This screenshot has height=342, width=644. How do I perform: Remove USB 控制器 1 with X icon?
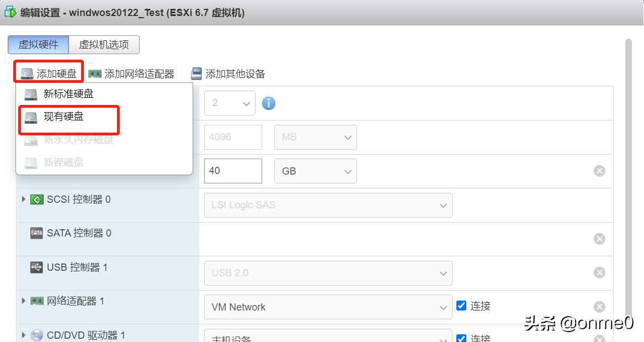[599, 272]
